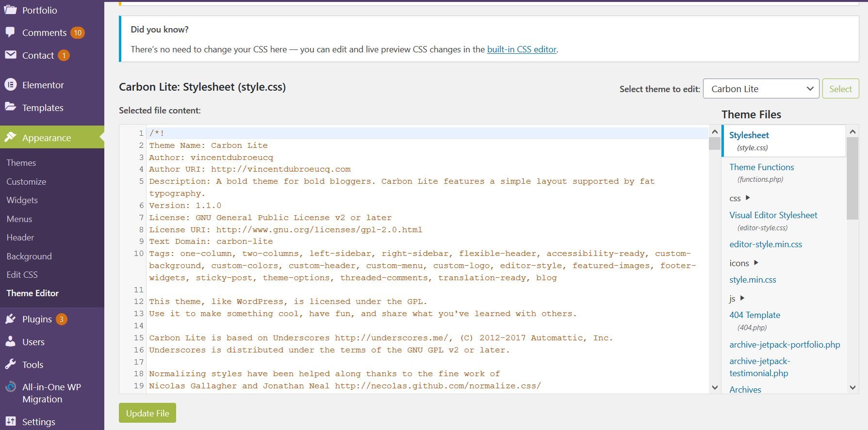Viewport: 868px width, 430px height.
Task: Select Theme Editor submenu item
Action: [33, 293]
